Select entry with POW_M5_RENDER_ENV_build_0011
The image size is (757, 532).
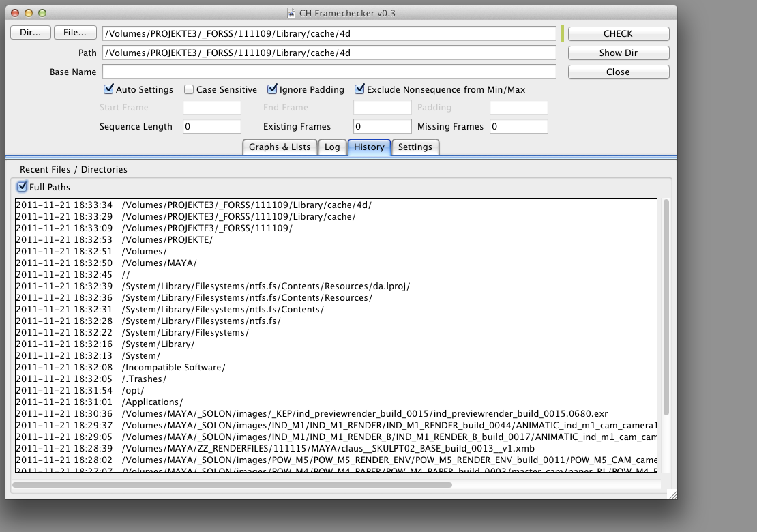click(336, 460)
